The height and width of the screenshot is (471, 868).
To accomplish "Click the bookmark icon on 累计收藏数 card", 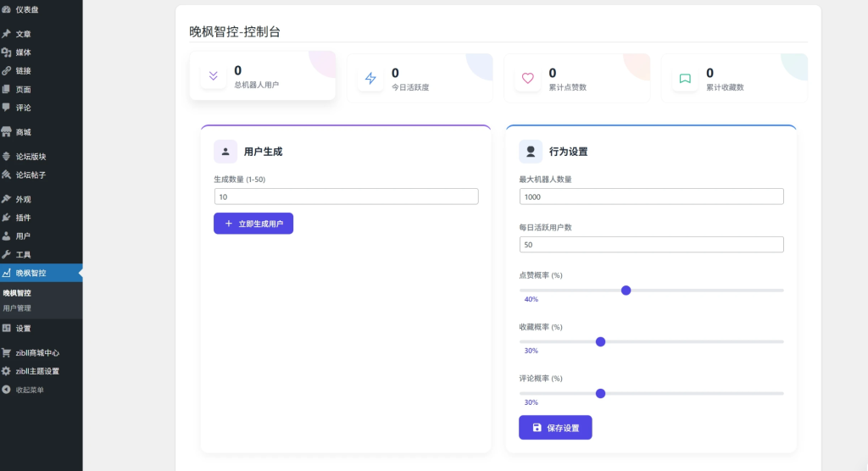I will [685, 78].
